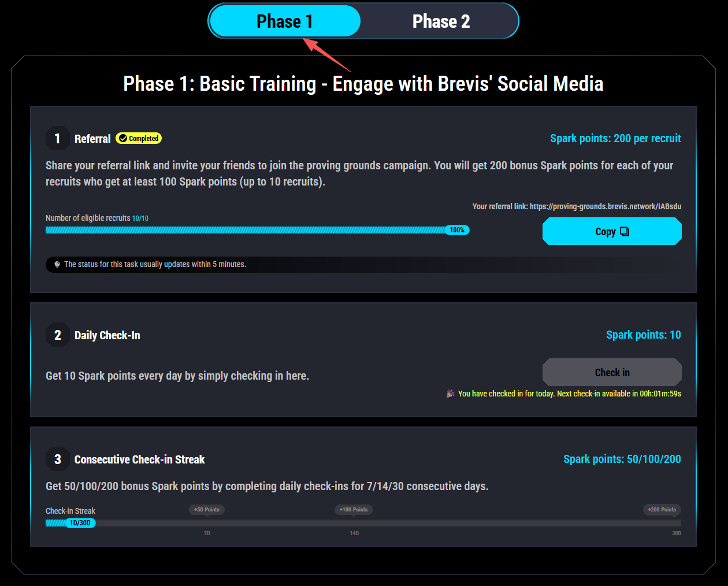Click the 1D/30D streak progress indicator
Viewport: 728px width, 586px height.
(x=80, y=522)
